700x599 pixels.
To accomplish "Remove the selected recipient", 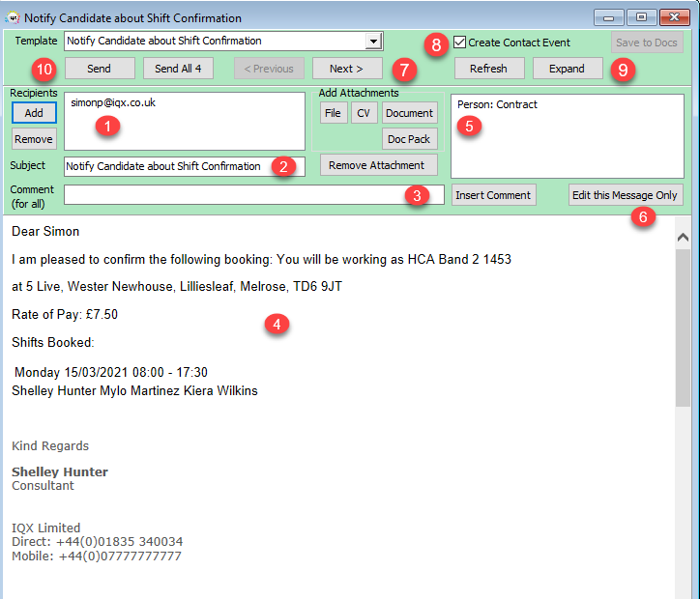I will click(x=34, y=139).
